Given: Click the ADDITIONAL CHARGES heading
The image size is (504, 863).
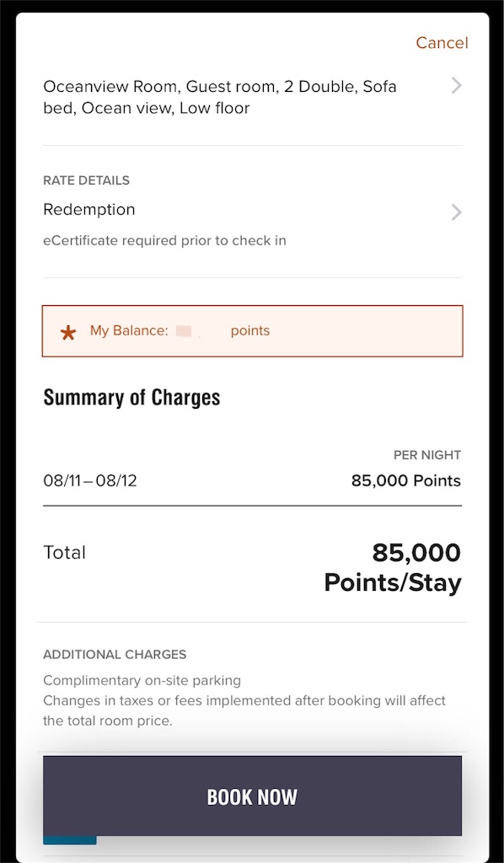Looking at the screenshot, I should pyautogui.click(x=115, y=655).
